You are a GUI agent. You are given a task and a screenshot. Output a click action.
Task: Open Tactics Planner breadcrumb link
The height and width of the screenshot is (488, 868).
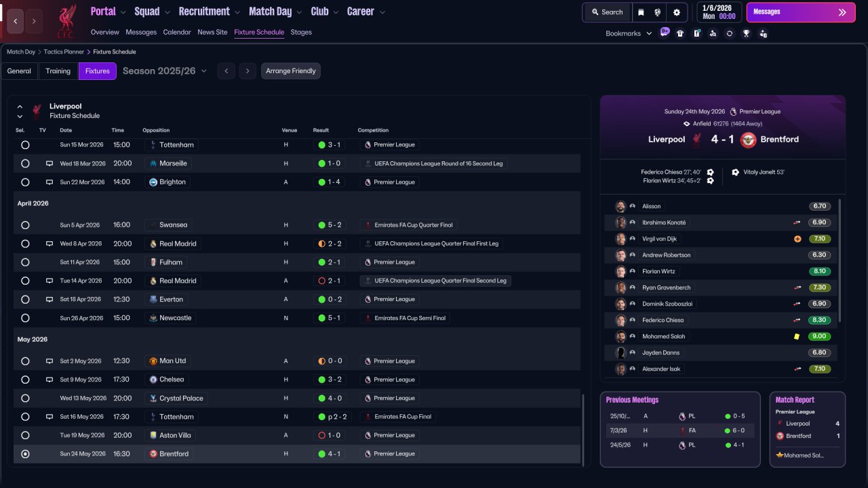(65, 52)
